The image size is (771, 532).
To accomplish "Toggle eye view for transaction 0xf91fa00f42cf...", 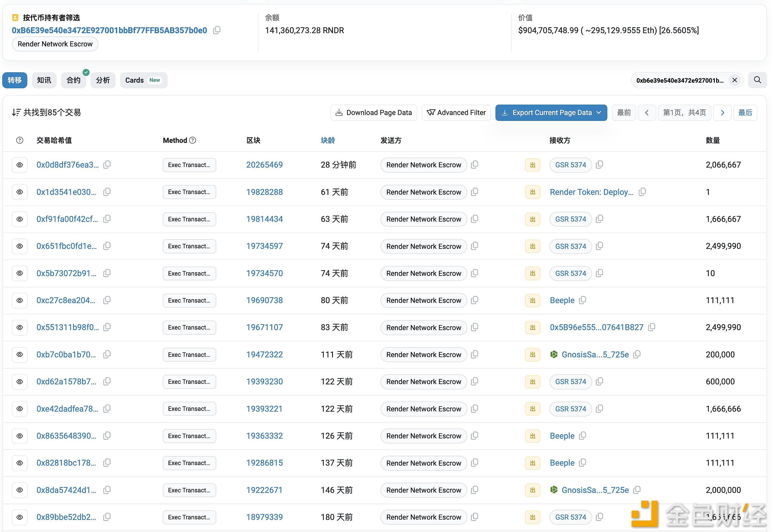I will click(20, 219).
